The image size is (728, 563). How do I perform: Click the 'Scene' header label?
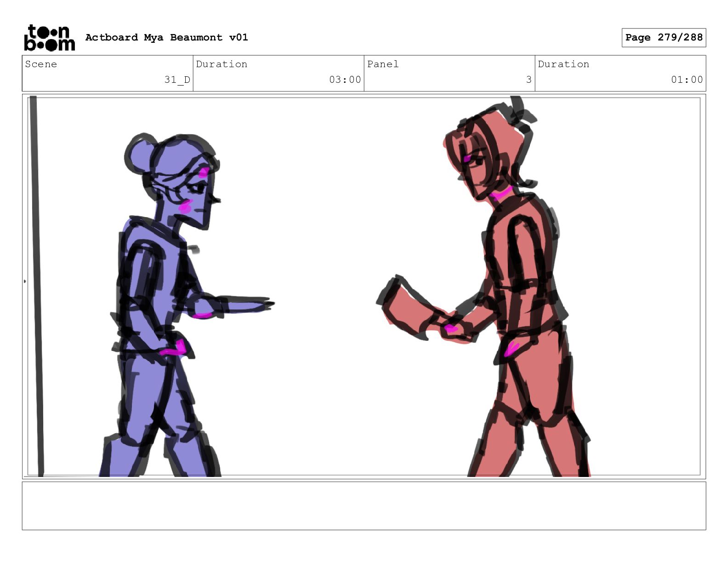(41, 64)
